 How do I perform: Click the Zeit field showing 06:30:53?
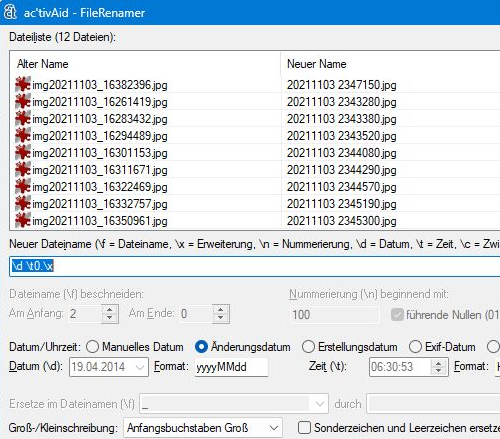pos(400,367)
